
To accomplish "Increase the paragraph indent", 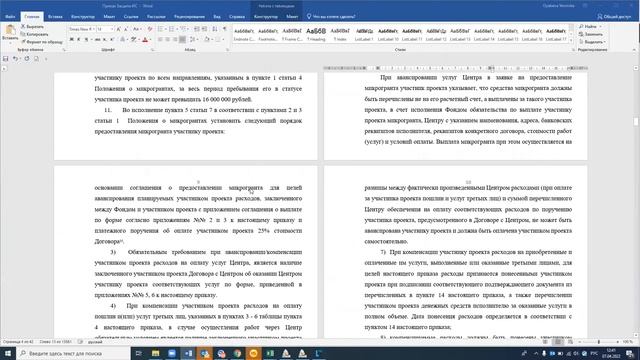I will [204, 29].
